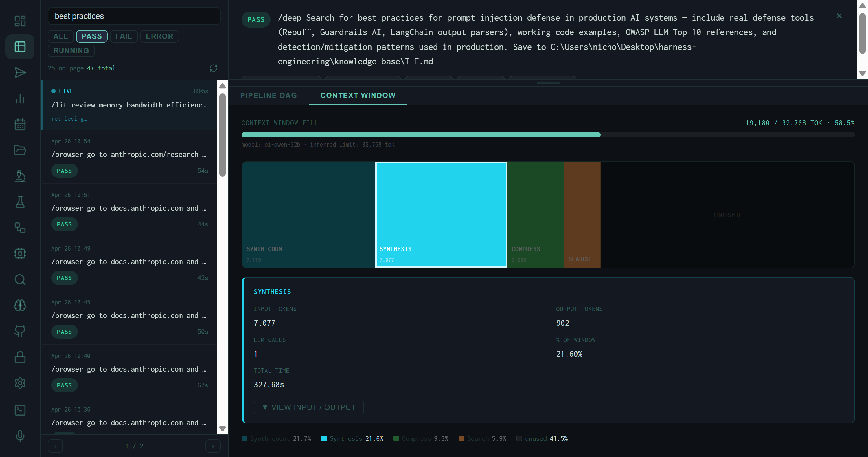Open the anthropic.com/research browser run

tap(129, 157)
